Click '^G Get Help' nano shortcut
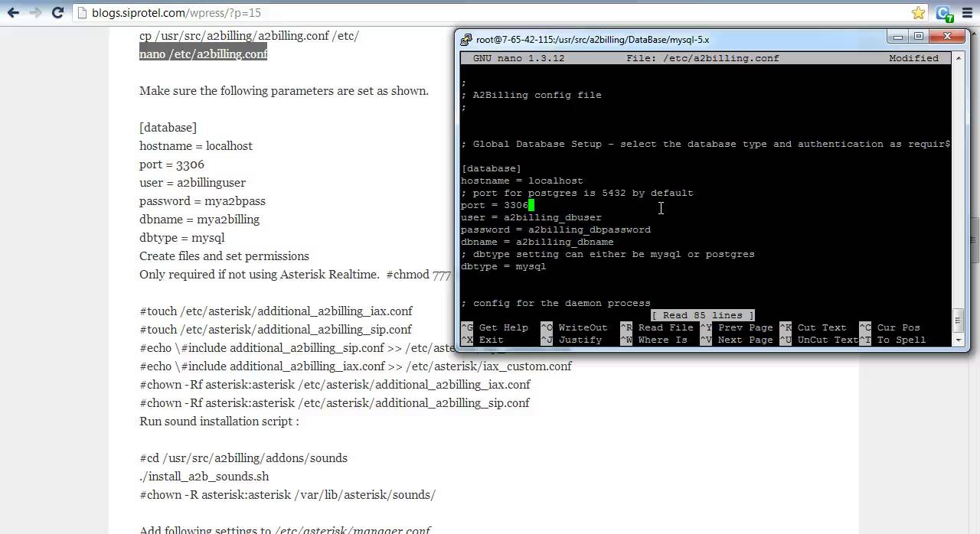 (495, 327)
